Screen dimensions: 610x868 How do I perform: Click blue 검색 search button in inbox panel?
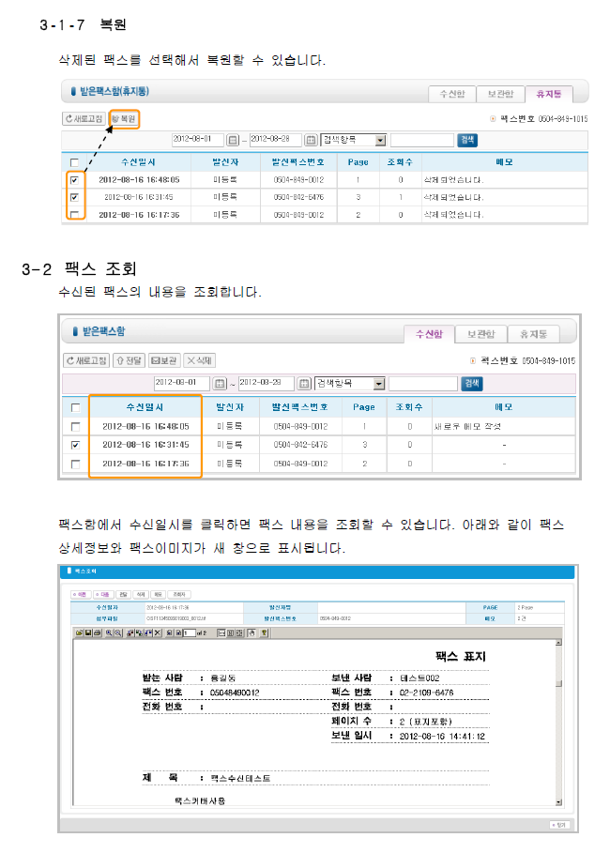(x=472, y=384)
